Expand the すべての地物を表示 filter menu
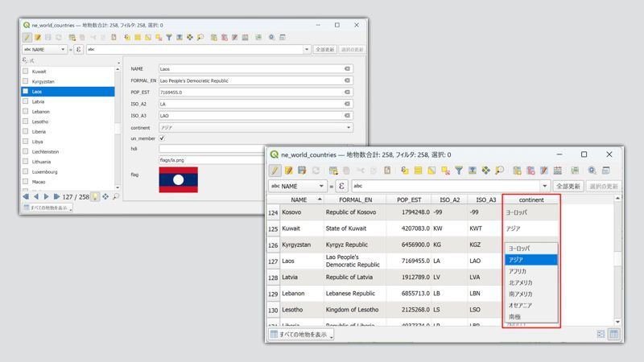The image size is (644, 362). [x=301, y=334]
